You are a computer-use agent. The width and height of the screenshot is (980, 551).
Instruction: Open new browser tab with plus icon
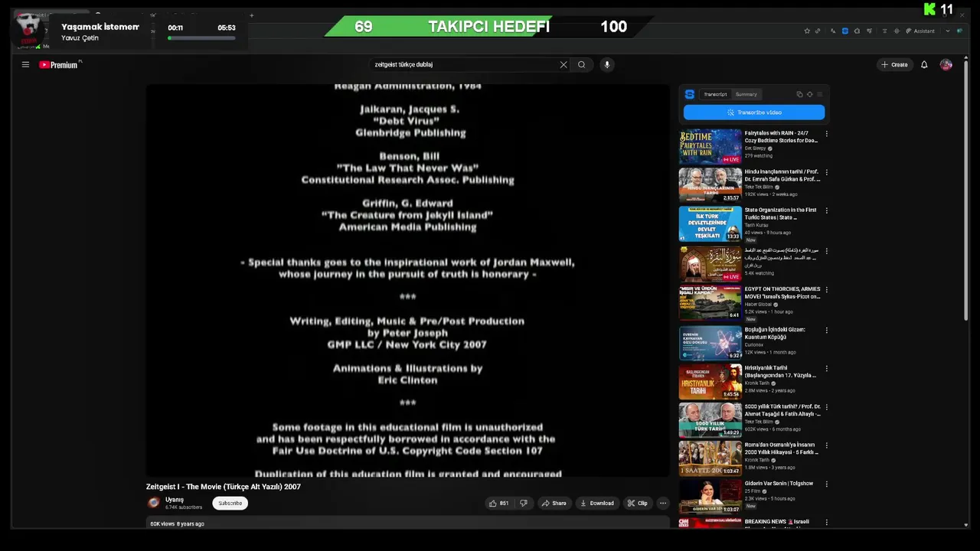point(251,15)
